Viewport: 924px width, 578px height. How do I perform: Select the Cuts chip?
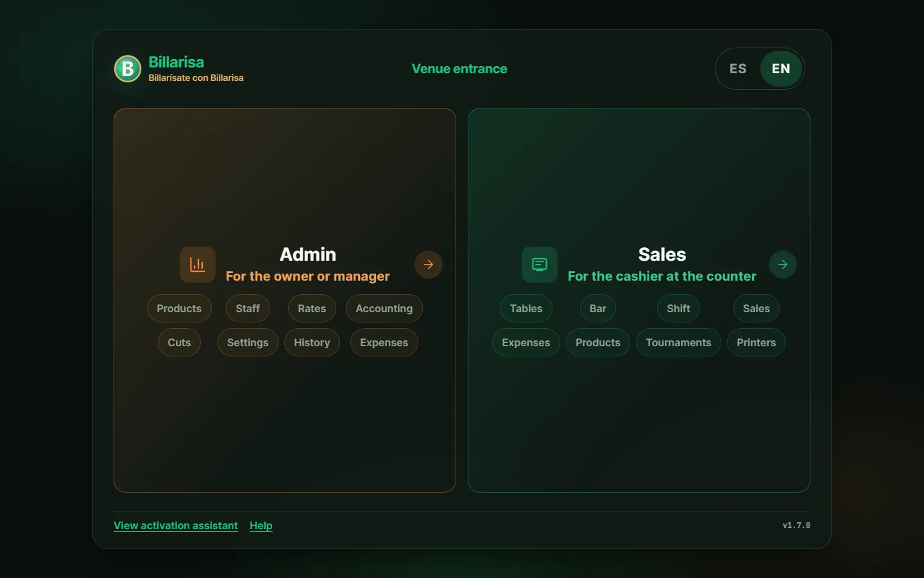[179, 342]
